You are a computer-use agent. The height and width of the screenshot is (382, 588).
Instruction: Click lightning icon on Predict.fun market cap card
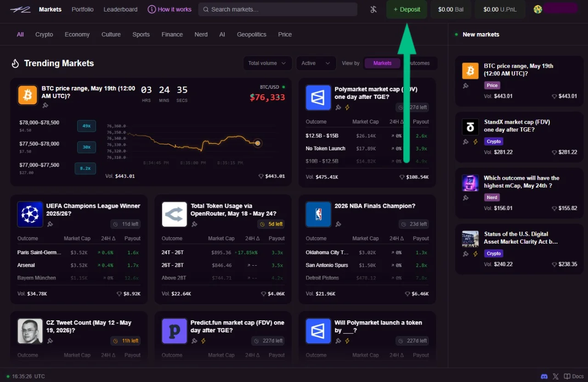[204, 341]
